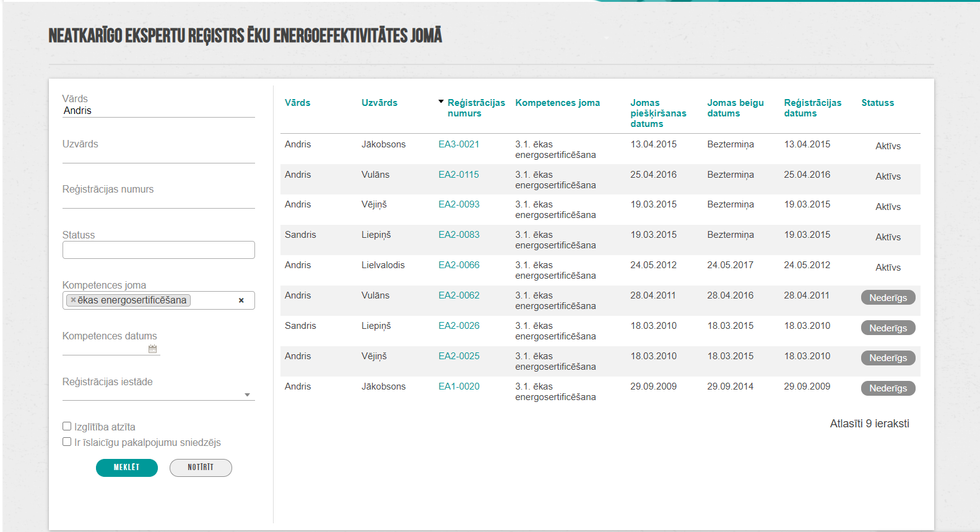Sort by Kompetences joma column header
This screenshot has width=980, height=532.
[557, 103]
